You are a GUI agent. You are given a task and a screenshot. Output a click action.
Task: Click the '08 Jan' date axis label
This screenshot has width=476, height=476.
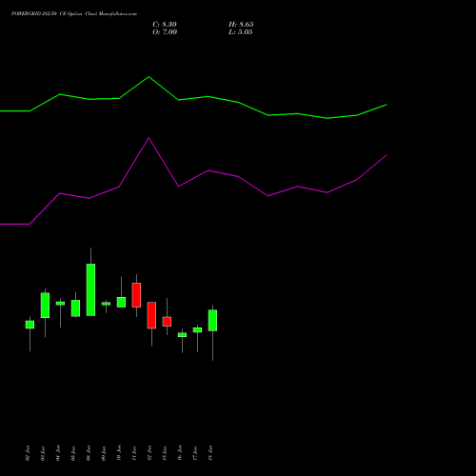pyautogui.click(x=89, y=453)
